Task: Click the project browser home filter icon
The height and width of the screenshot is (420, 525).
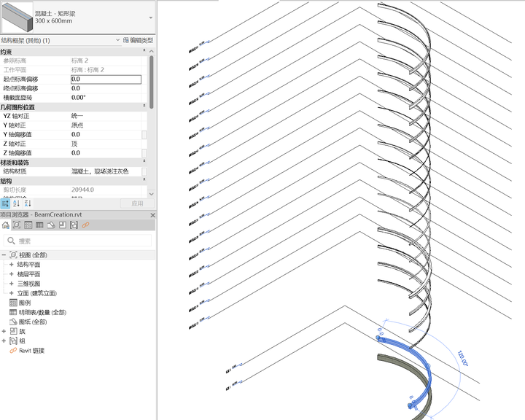Action: [5, 225]
